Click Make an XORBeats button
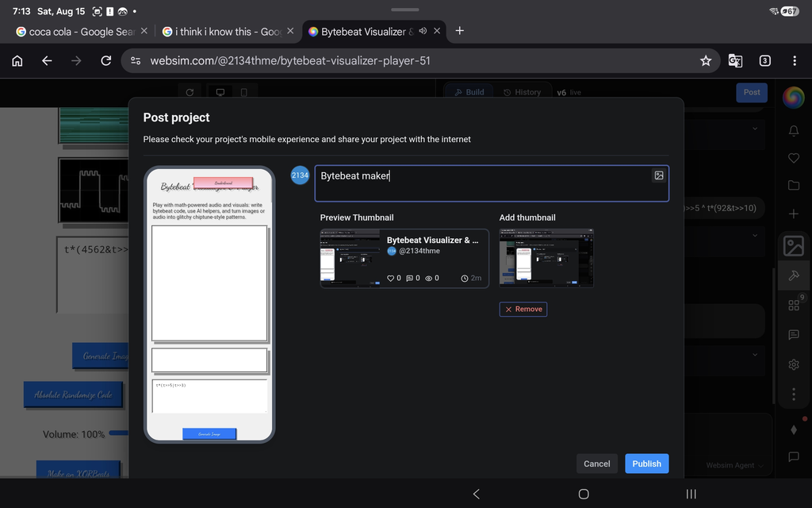The image size is (812, 508). point(79,469)
